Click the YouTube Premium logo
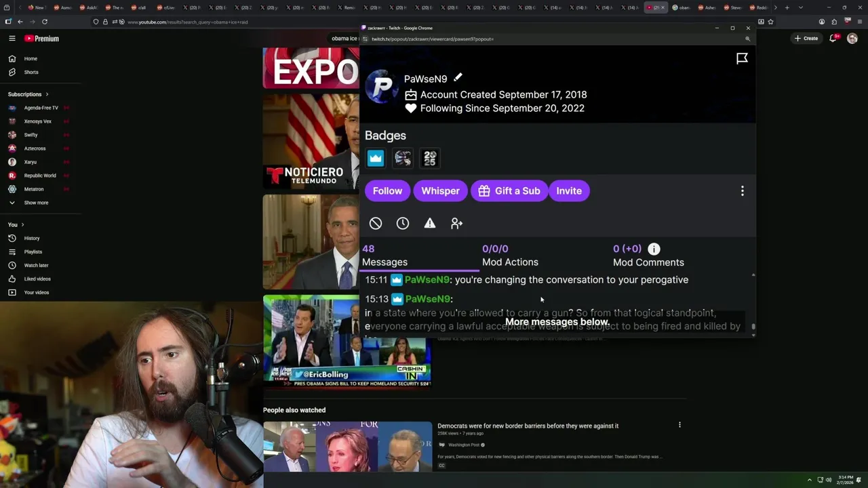The image size is (868, 488). tap(42, 39)
